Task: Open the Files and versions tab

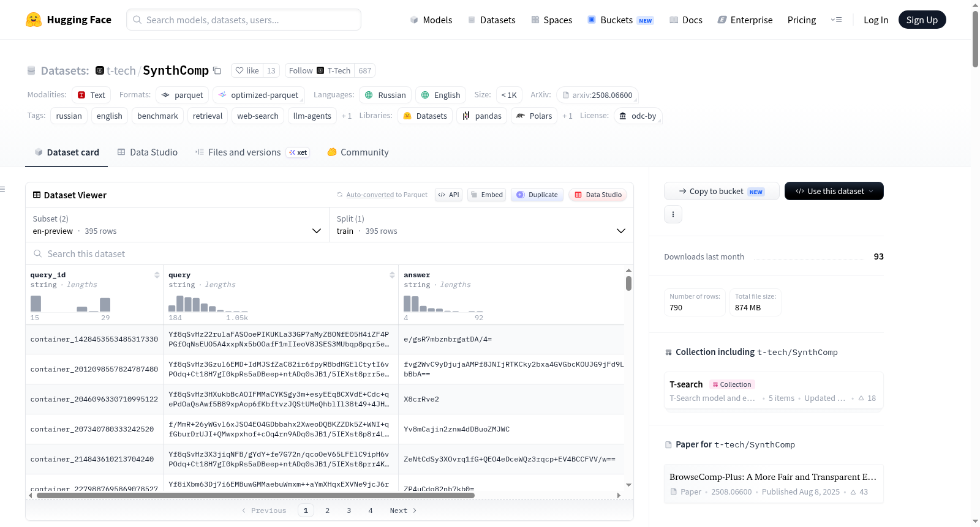Action: click(x=252, y=152)
